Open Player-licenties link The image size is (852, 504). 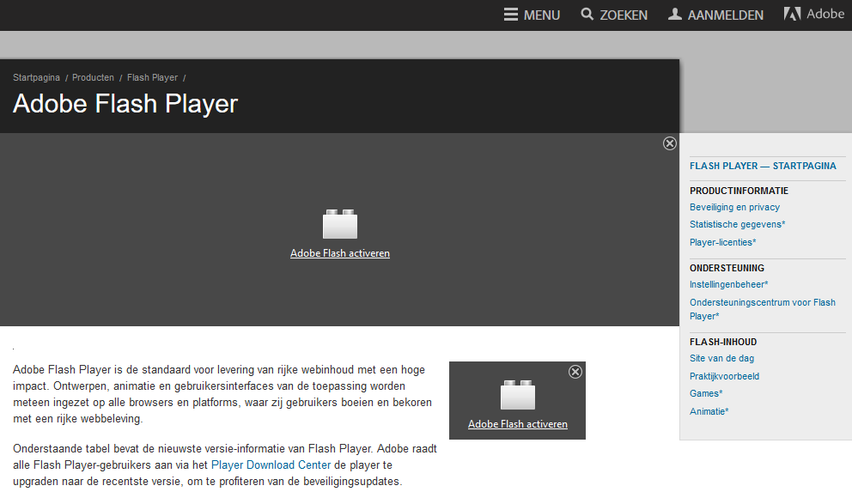click(x=722, y=242)
